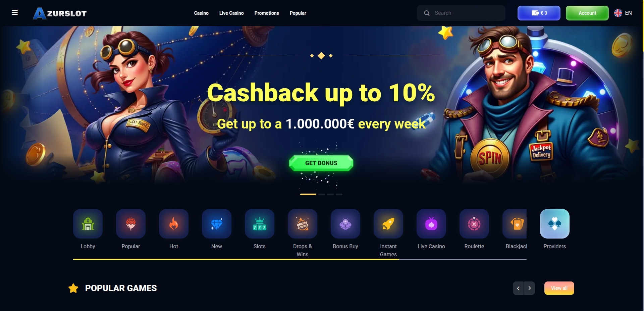Show previous popular games with left arrow
Image resolution: width=644 pixels, height=311 pixels.
(x=518, y=288)
